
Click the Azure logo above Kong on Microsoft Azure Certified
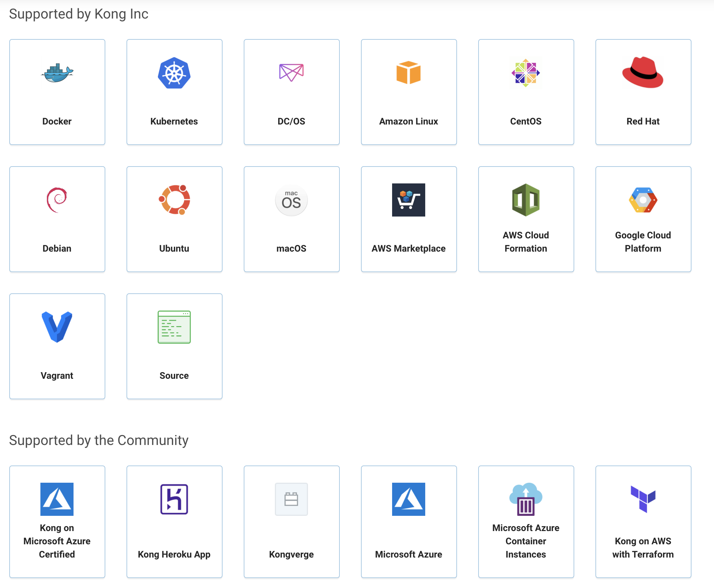pos(57,499)
